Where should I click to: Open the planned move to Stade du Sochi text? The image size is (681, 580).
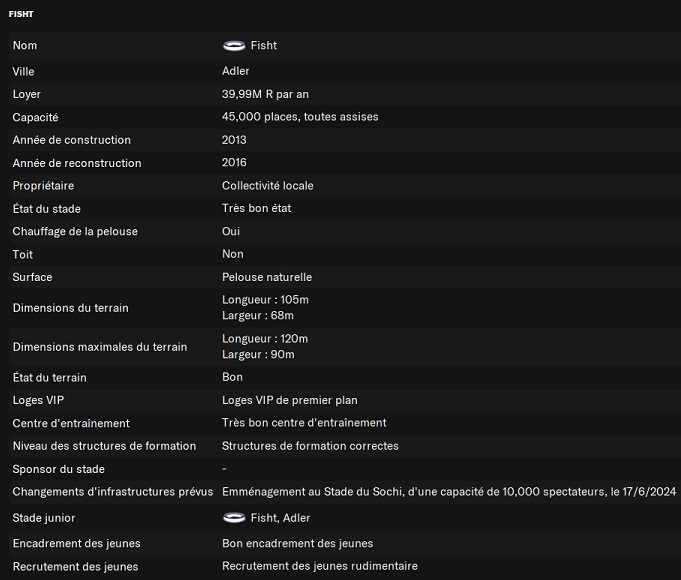point(449,492)
